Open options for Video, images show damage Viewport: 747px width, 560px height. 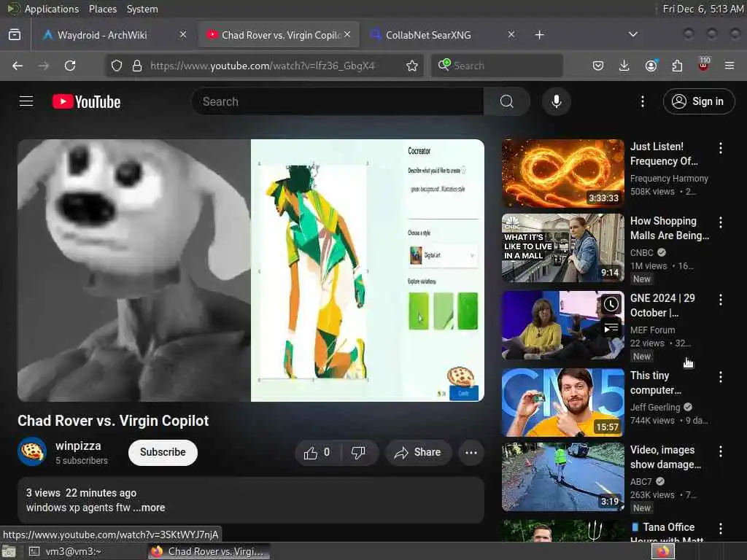(720, 451)
